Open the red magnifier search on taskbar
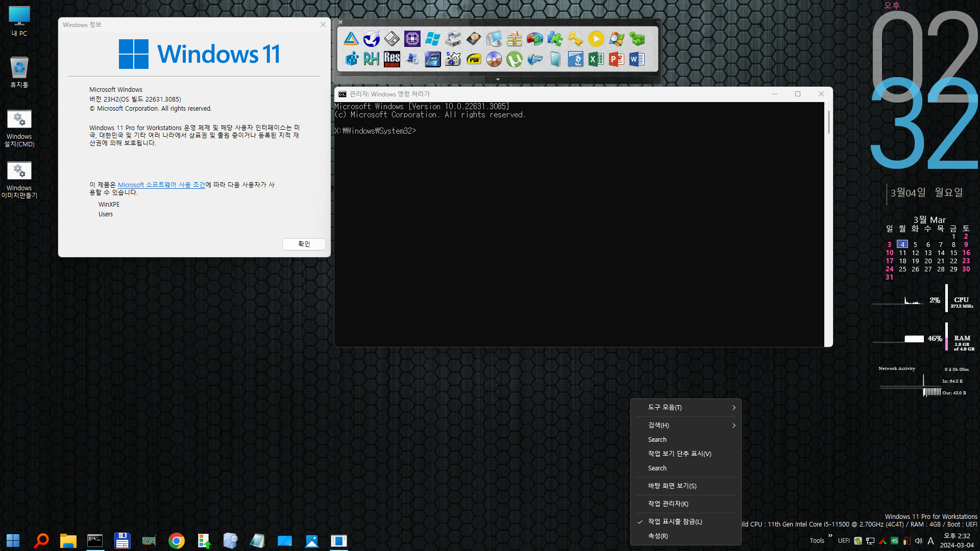 (41, 541)
